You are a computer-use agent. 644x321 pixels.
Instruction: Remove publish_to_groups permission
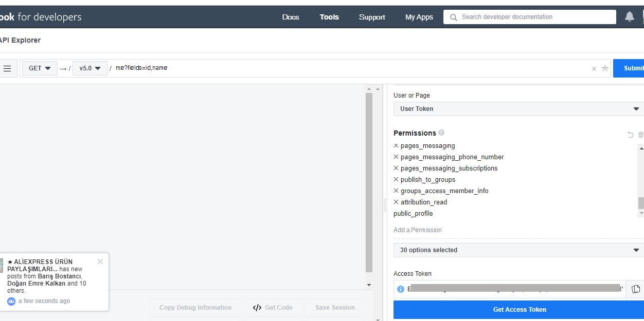pos(396,180)
